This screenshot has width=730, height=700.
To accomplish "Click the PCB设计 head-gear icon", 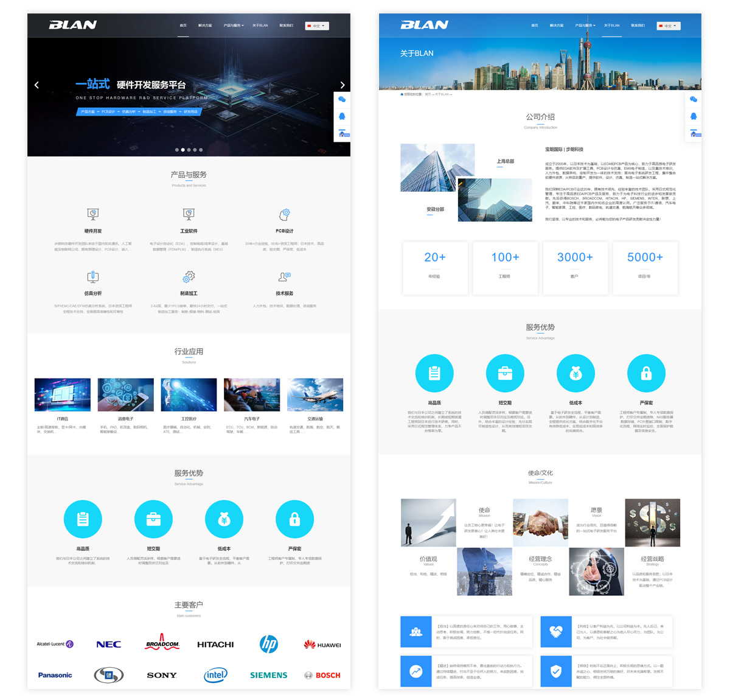I will (284, 214).
